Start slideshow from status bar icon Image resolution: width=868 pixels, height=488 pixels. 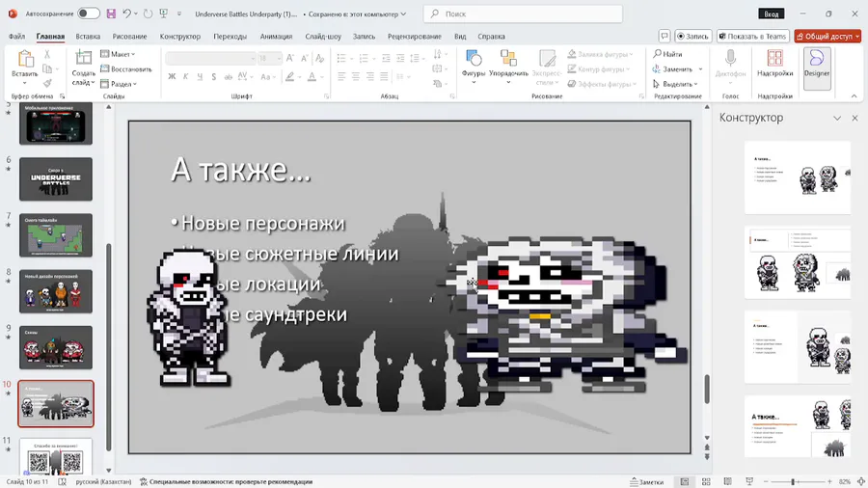coord(749,482)
